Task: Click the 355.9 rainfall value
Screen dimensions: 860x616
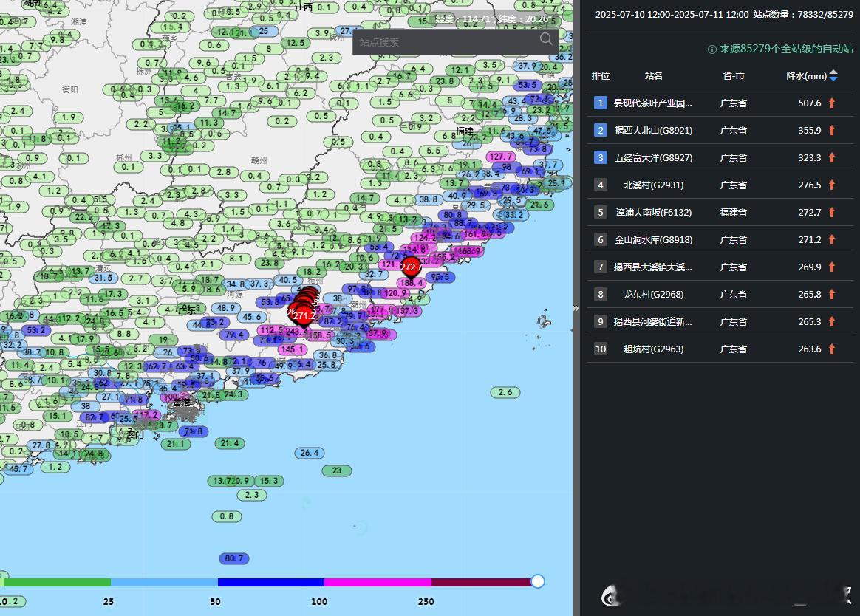Action: [x=810, y=131]
